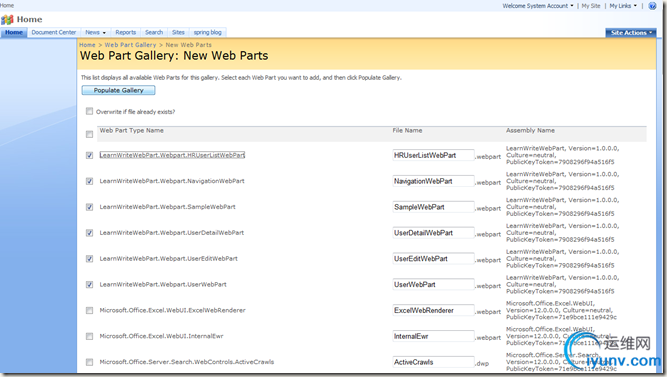The image size is (667, 377).
Task: Open LearnWriteWebPart.Webpart.HRUserListWebPart link
Action: (x=172, y=155)
